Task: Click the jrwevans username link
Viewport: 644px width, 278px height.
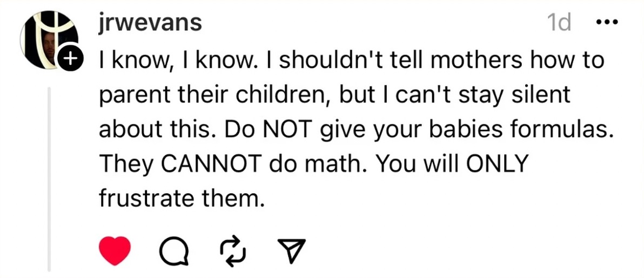Action: coord(150,23)
